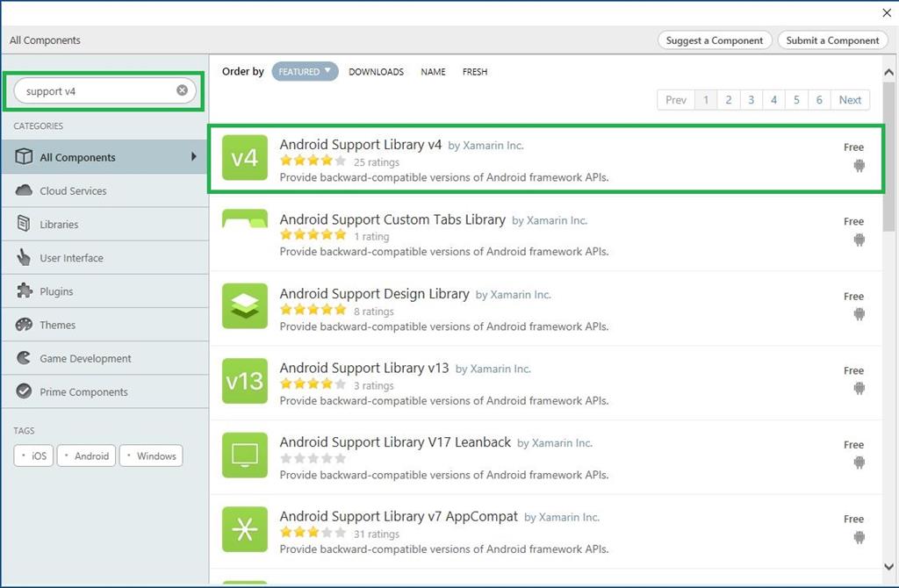Go to results page 4
Viewport: 899px width, 588px height.
tap(774, 100)
